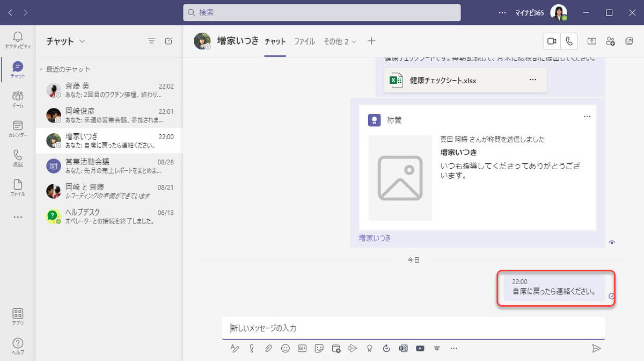Click 増家いつき link below praise card
644x361 pixels.
(375, 237)
